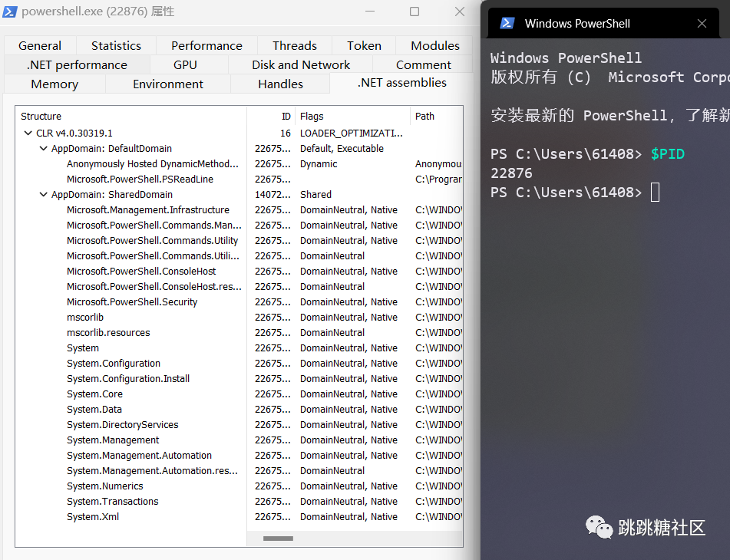Screen dimensions: 730x560
Task: Select the mscorlib assembly row
Action: point(239,318)
